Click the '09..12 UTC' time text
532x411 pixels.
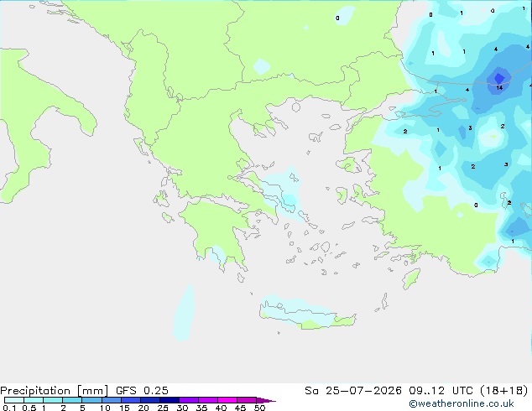[x=441, y=391]
